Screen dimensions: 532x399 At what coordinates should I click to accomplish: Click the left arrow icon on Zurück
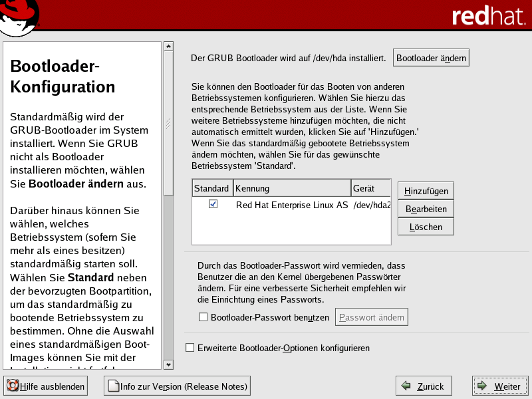pos(406,386)
